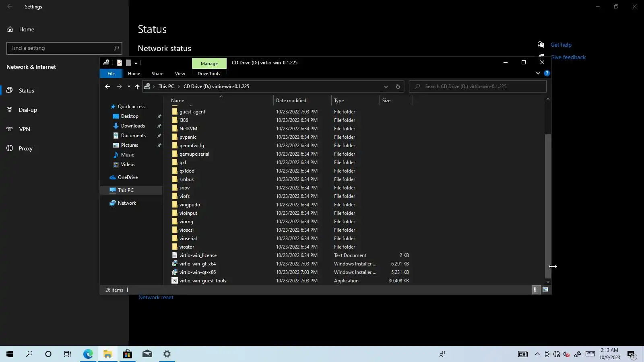The width and height of the screenshot is (644, 362).
Task: Go to Settings Home
Action: click(x=27, y=29)
